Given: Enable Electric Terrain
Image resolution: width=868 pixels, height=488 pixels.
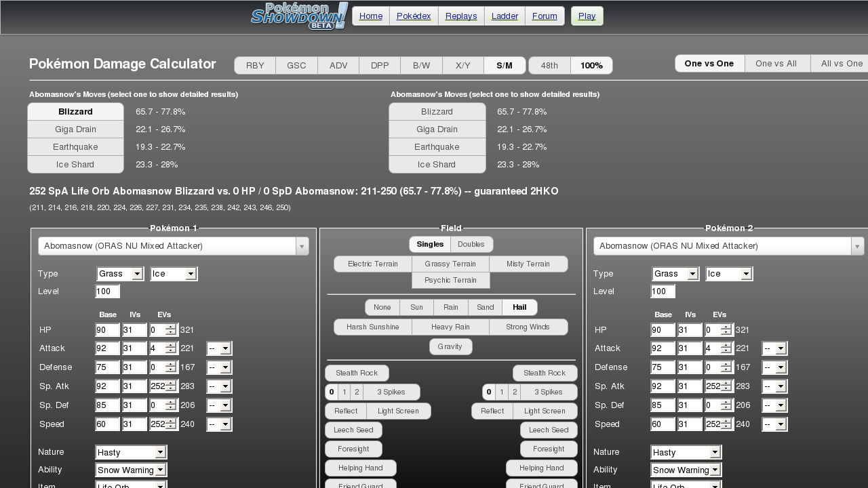Looking at the screenshot, I should 373,264.
